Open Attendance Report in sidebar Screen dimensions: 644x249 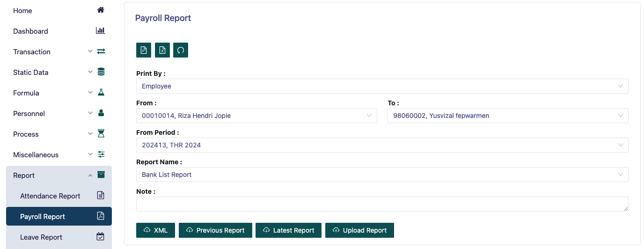[x=51, y=196]
